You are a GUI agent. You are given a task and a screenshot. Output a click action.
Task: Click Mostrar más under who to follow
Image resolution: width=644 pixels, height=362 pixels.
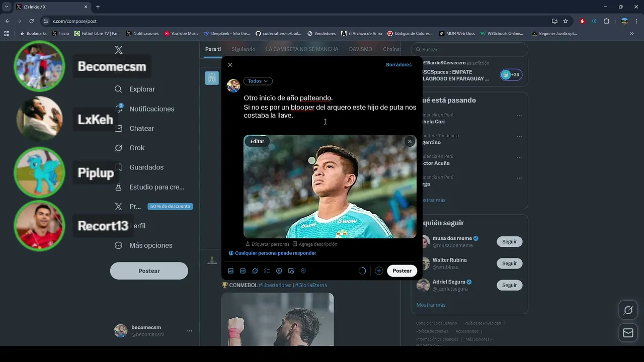click(431, 305)
